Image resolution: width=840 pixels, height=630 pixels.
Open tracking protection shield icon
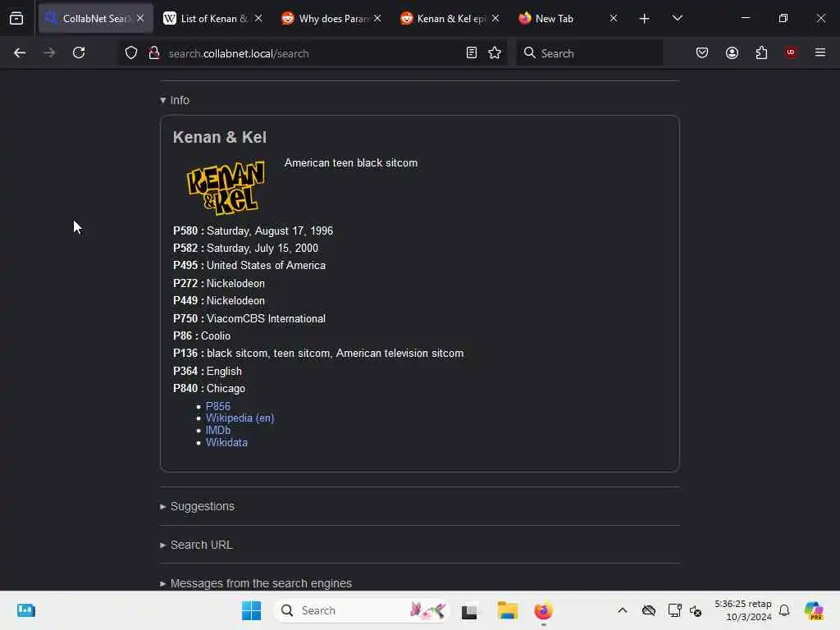(x=131, y=52)
